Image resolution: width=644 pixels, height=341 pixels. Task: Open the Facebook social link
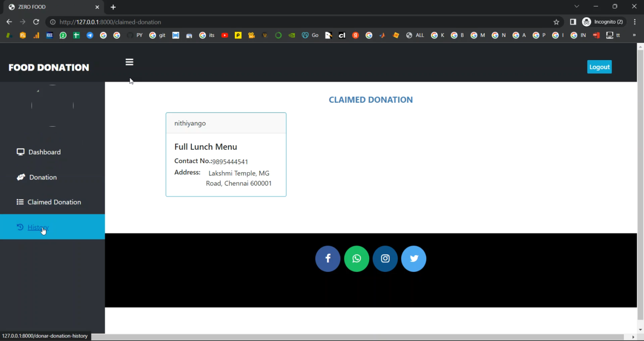(x=328, y=259)
